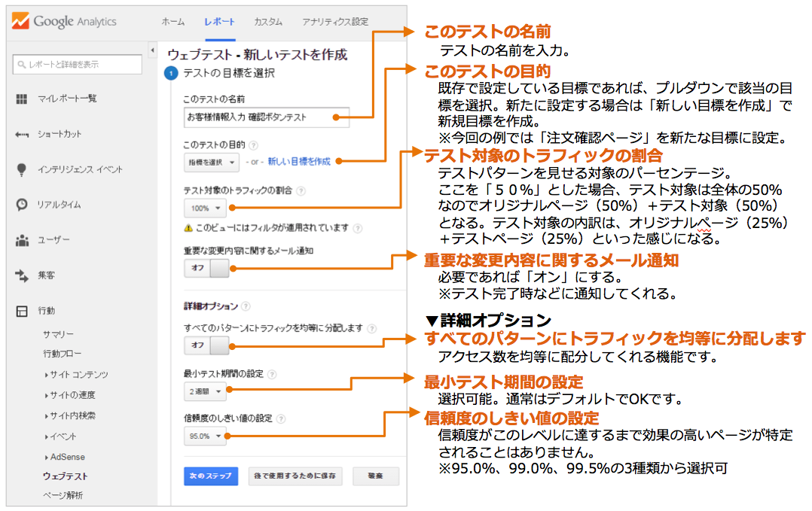Open the ユーザー people icon
This screenshot has width=812, height=511.
[22, 241]
